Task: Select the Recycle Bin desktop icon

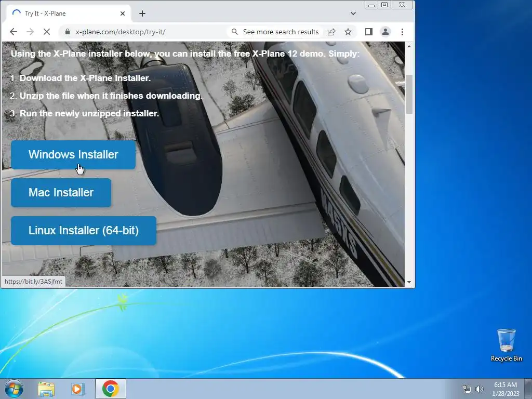Action: pyautogui.click(x=506, y=345)
